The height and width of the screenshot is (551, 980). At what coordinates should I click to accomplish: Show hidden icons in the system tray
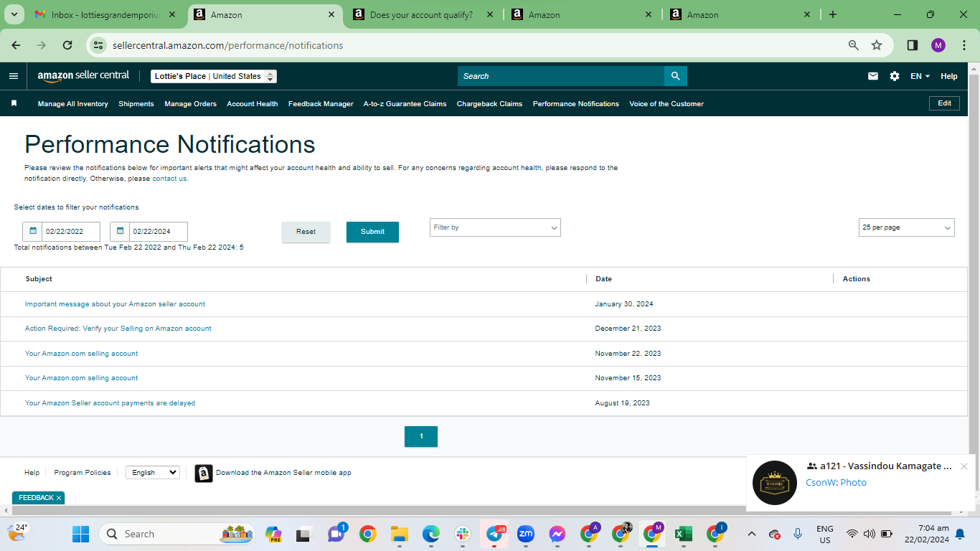[752, 534]
